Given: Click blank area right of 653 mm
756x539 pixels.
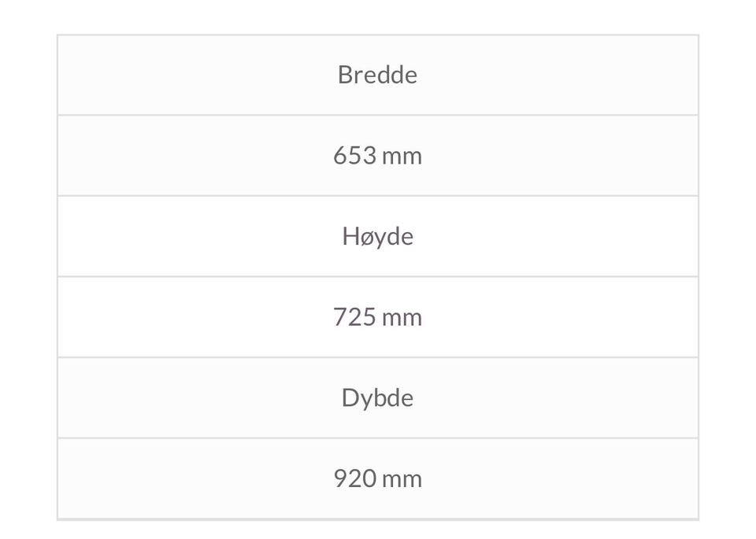Looking at the screenshot, I should (551, 156).
